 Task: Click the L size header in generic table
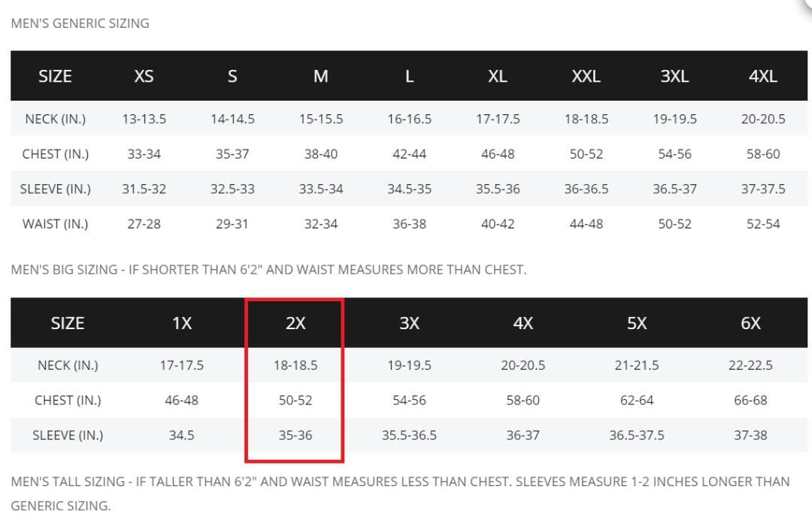click(x=409, y=76)
